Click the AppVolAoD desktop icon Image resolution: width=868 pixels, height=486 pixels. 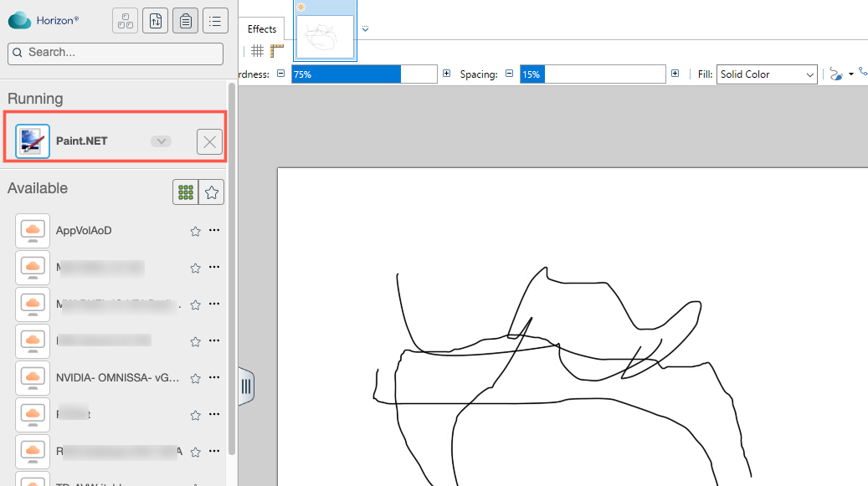tap(33, 230)
